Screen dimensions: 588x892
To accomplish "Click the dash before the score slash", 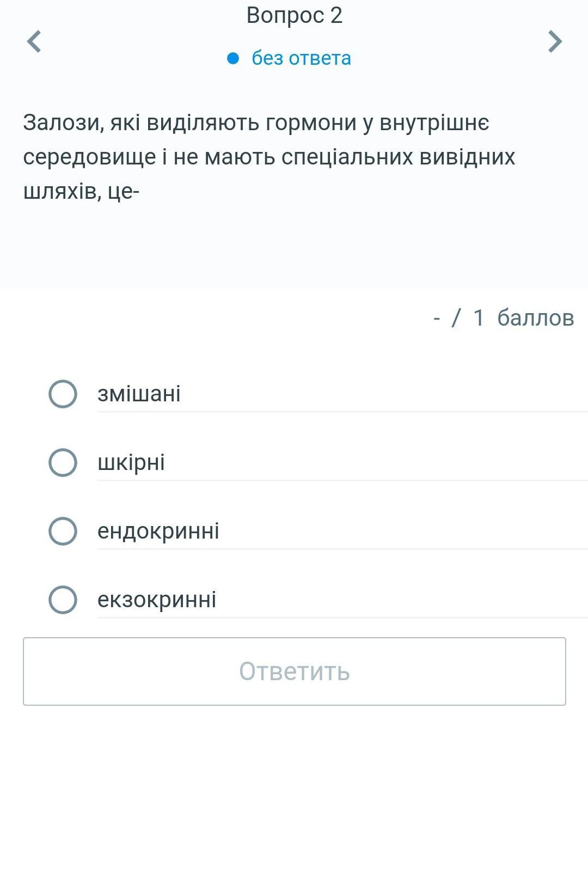I will click(437, 318).
